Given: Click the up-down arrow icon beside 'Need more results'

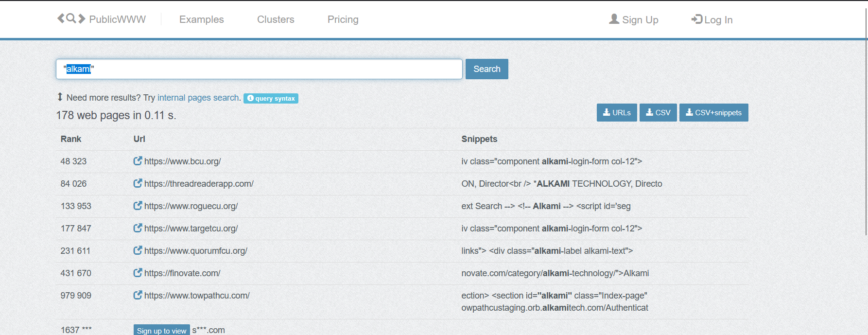Looking at the screenshot, I should click(x=60, y=97).
